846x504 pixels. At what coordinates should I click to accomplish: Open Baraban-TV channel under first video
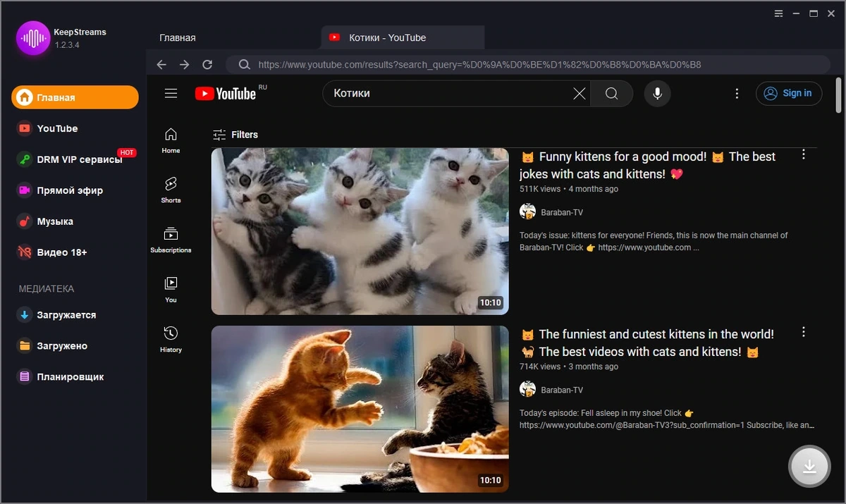pos(562,212)
